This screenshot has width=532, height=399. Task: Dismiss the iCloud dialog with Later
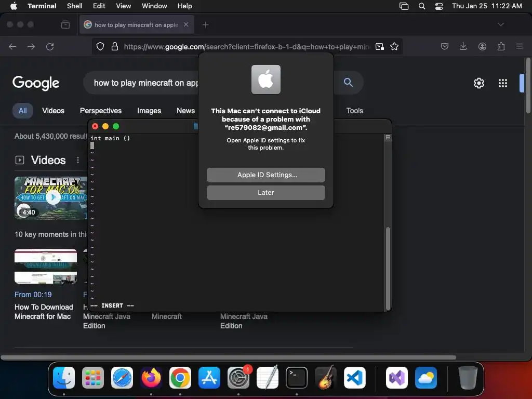tap(265, 193)
